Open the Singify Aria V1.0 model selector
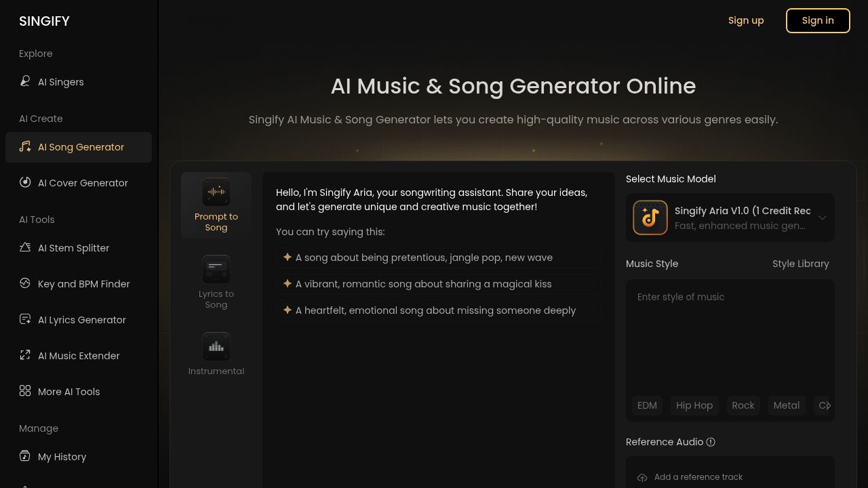Viewport: 868px width, 488px height. 730,218
